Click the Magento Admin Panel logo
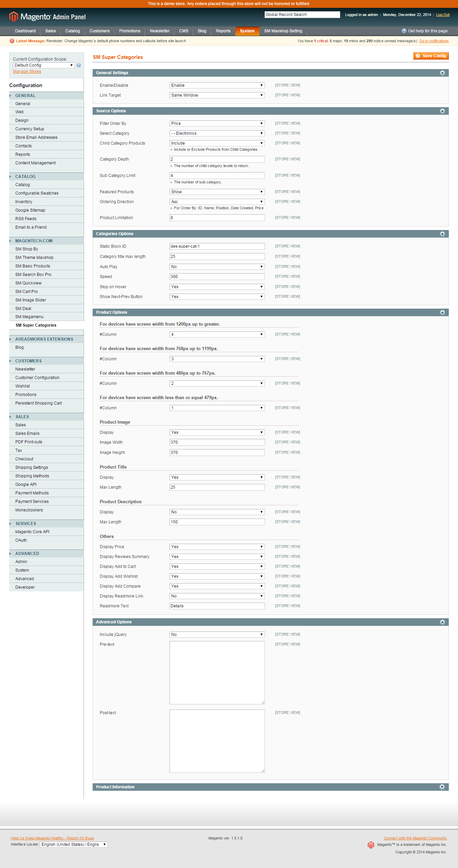This screenshot has width=458, height=868. [x=47, y=17]
